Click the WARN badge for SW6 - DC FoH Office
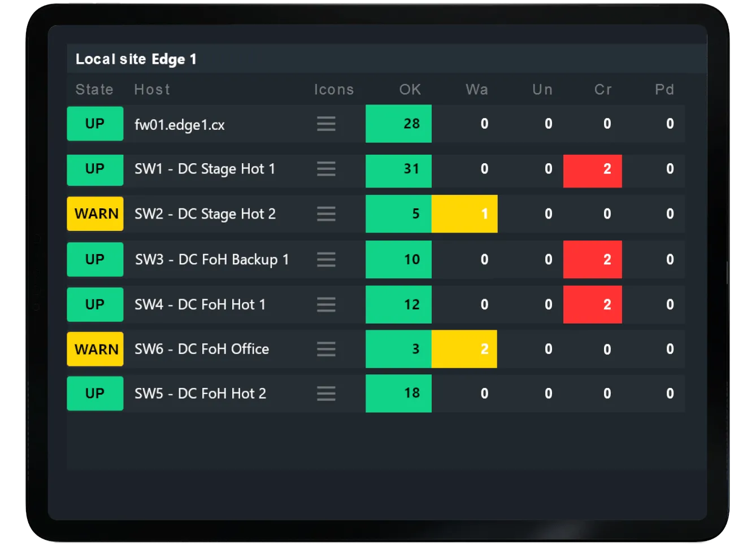The height and width of the screenshot is (546, 756). point(95,349)
